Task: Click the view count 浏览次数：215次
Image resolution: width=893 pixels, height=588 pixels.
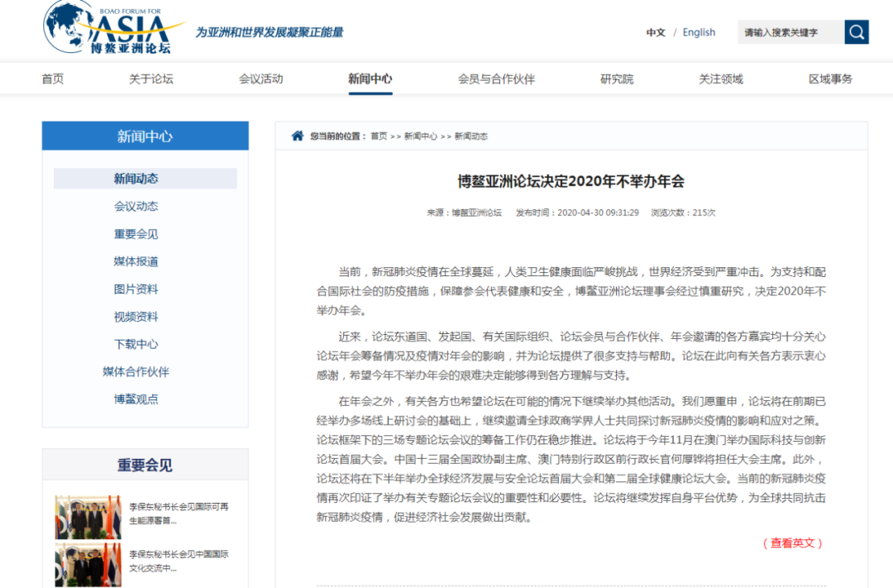Action: pos(683,213)
